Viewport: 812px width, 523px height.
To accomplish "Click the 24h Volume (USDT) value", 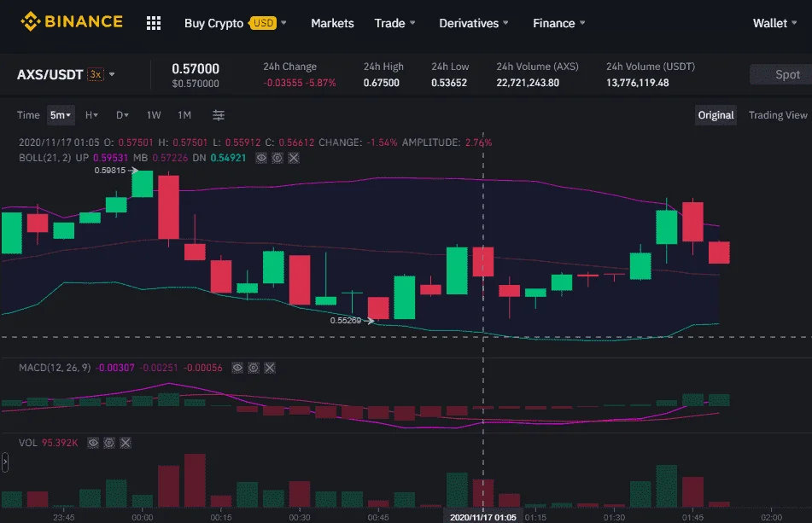I will [x=638, y=83].
